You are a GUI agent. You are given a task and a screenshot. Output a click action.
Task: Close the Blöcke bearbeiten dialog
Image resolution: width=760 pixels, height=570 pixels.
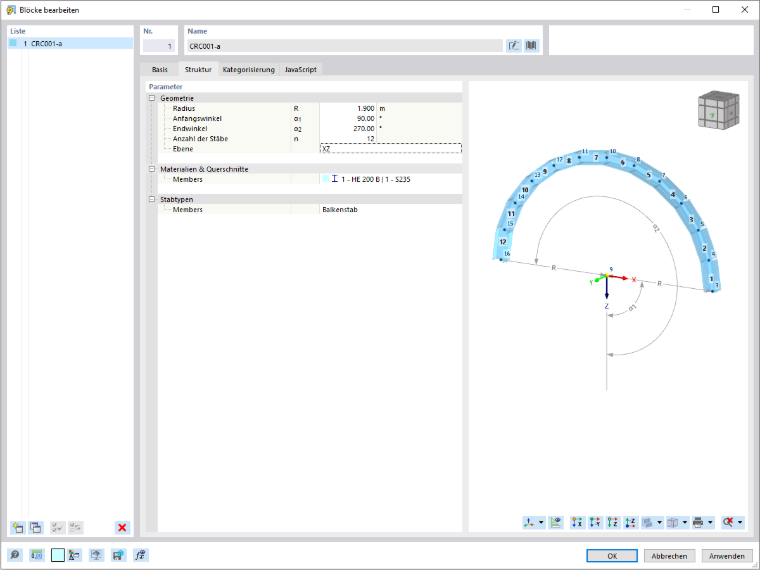[744, 10]
